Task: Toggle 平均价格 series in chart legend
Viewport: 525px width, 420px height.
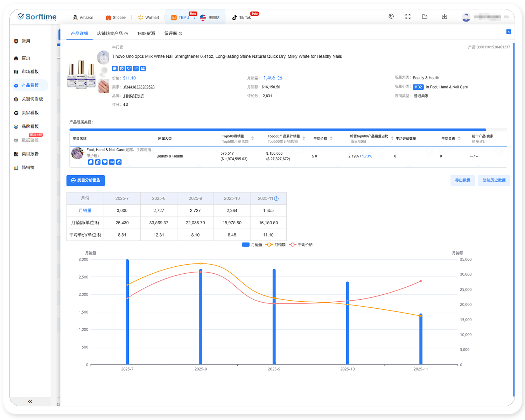Action: tap(301, 245)
